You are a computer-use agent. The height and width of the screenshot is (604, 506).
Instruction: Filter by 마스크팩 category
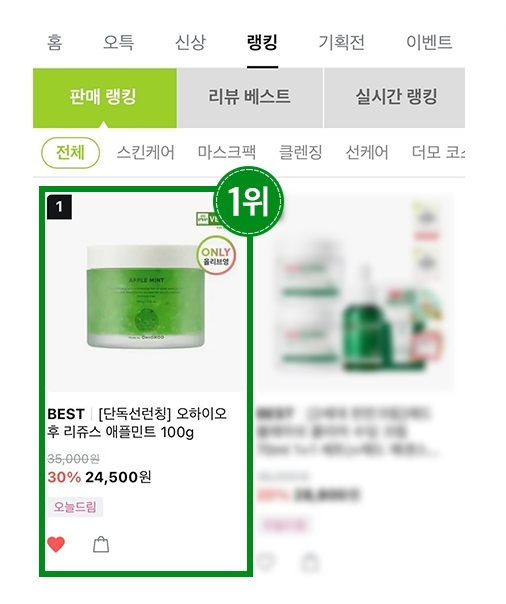pyautogui.click(x=226, y=153)
